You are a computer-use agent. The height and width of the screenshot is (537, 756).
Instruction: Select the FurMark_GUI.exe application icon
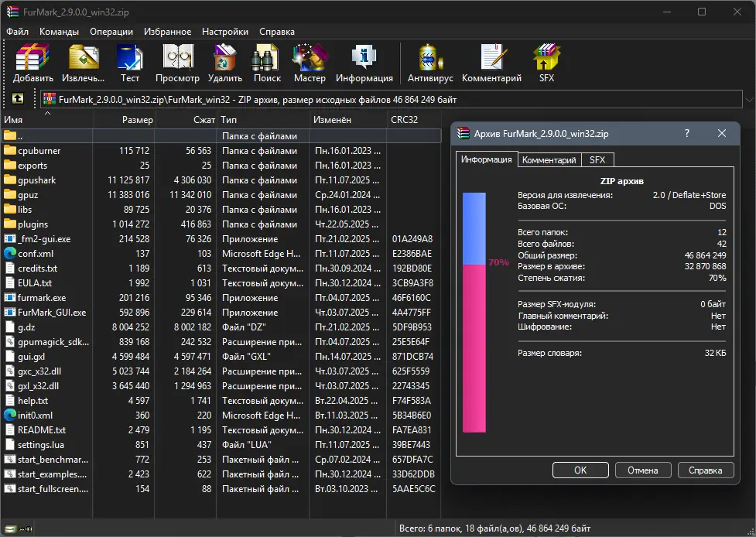click(x=9, y=313)
